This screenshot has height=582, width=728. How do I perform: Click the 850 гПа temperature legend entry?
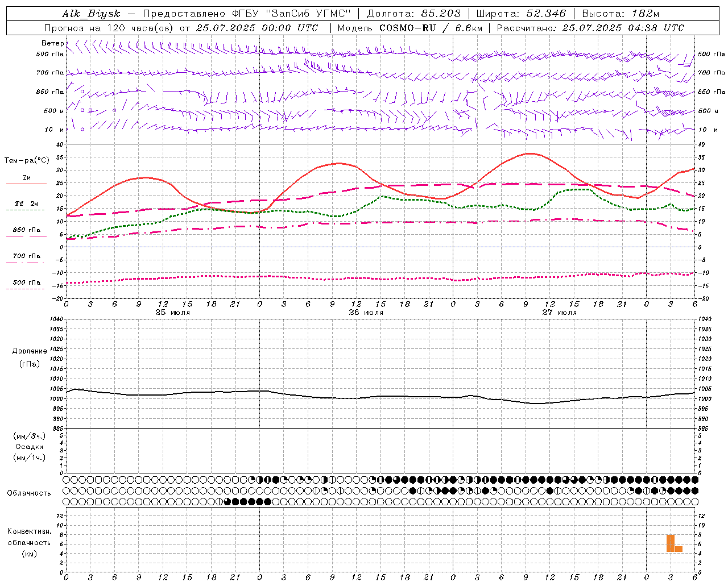(x=27, y=230)
